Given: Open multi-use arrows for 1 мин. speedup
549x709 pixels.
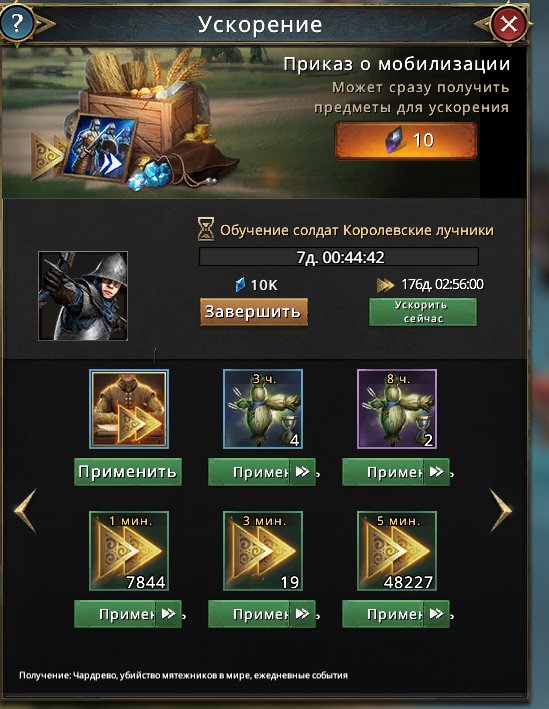Looking at the screenshot, I should [169, 614].
